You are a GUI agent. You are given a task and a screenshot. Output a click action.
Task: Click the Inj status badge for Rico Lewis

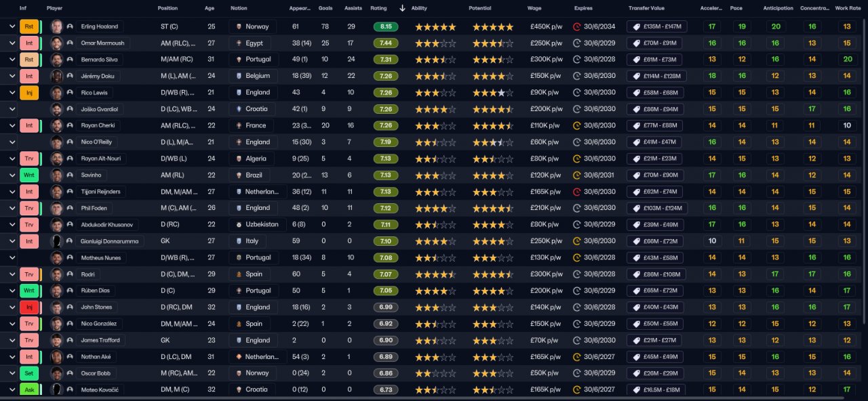coord(29,92)
